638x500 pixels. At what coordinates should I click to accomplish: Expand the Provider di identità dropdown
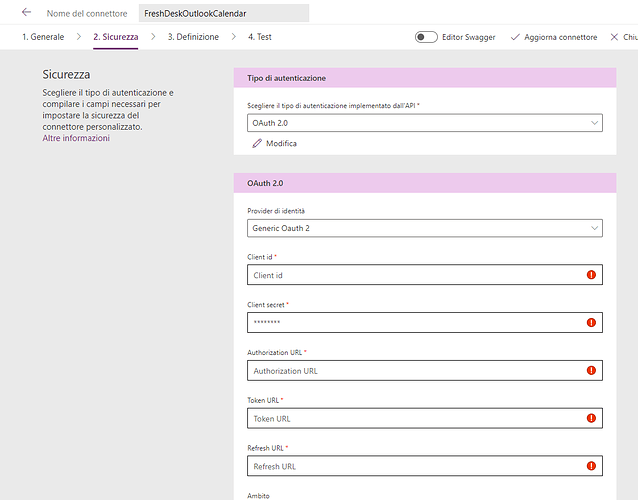425,228
